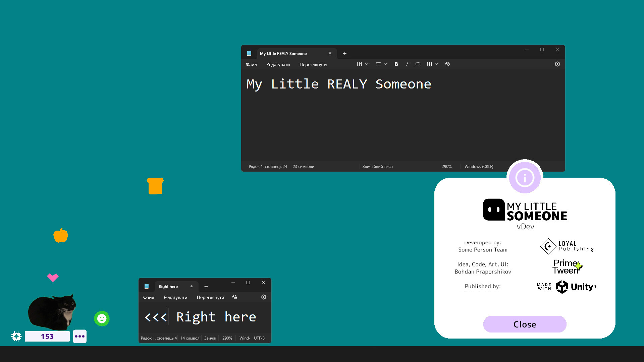Apply italic formatting from the toolbar
644x362 pixels.
pos(407,64)
